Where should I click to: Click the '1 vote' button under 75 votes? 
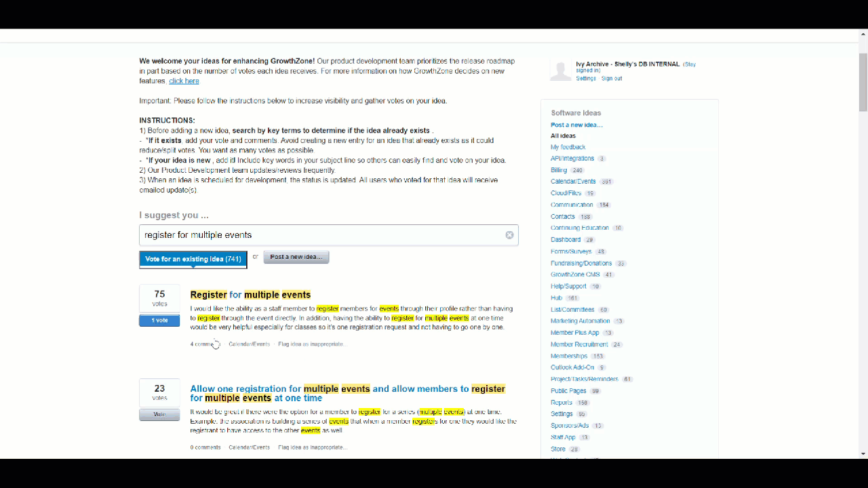pyautogui.click(x=159, y=321)
